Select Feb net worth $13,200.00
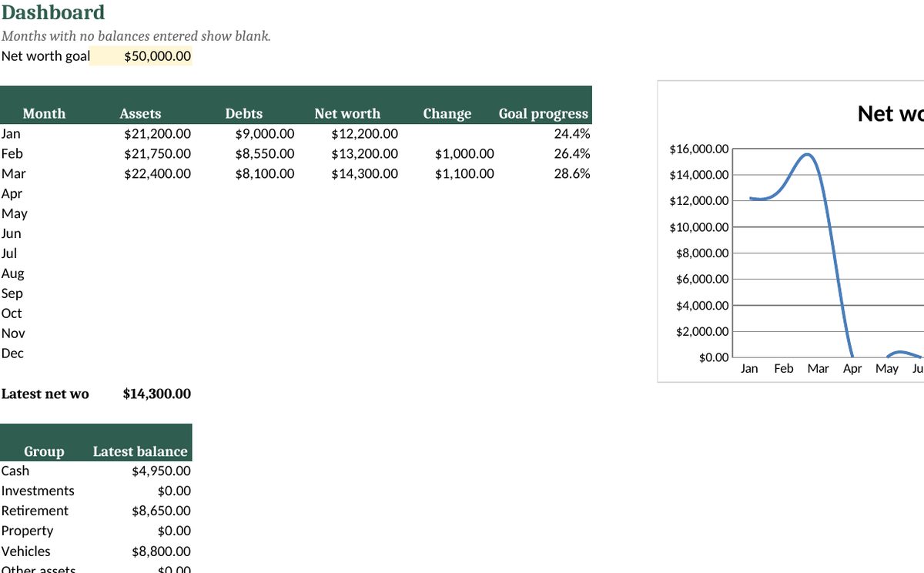 tap(364, 154)
